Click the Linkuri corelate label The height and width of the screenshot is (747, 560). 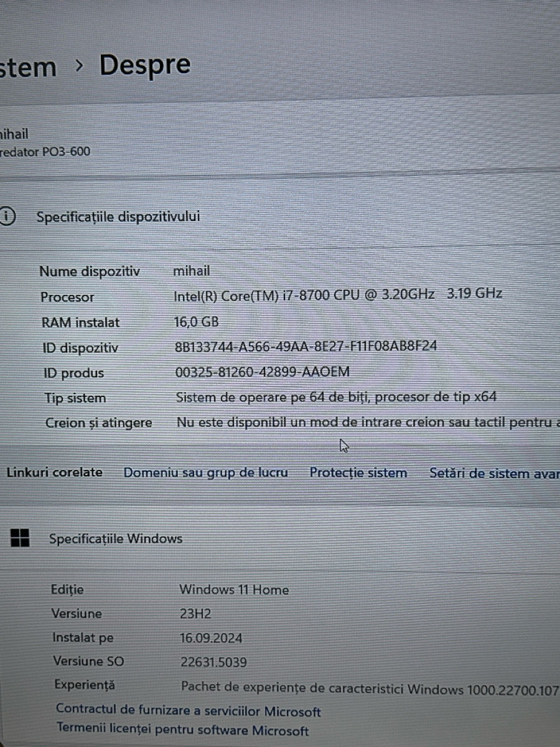click(x=55, y=472)
